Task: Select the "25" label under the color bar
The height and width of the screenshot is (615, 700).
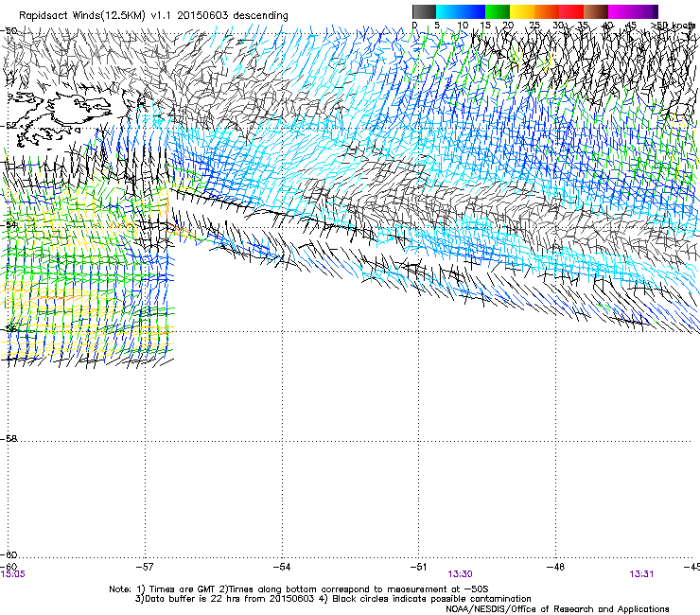Action: point(534,26)
